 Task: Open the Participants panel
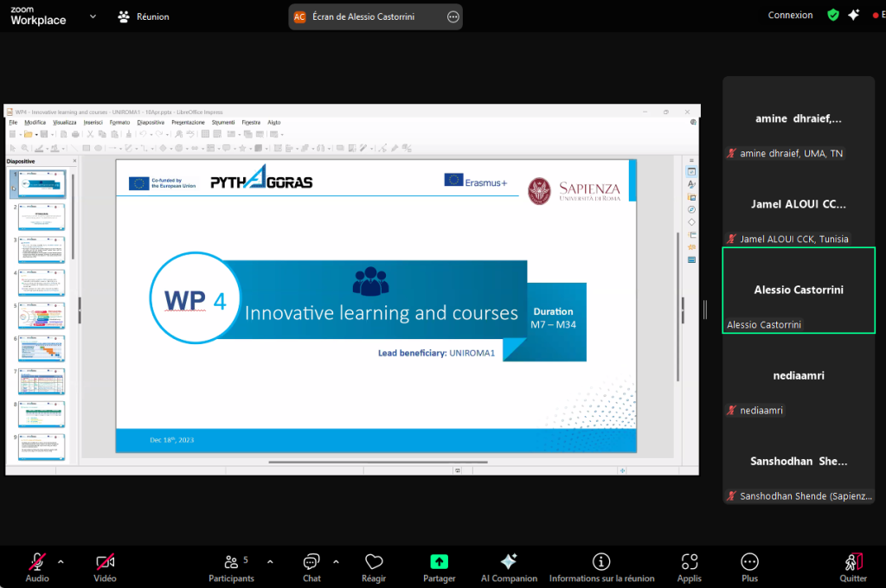[x=231, y=567]
